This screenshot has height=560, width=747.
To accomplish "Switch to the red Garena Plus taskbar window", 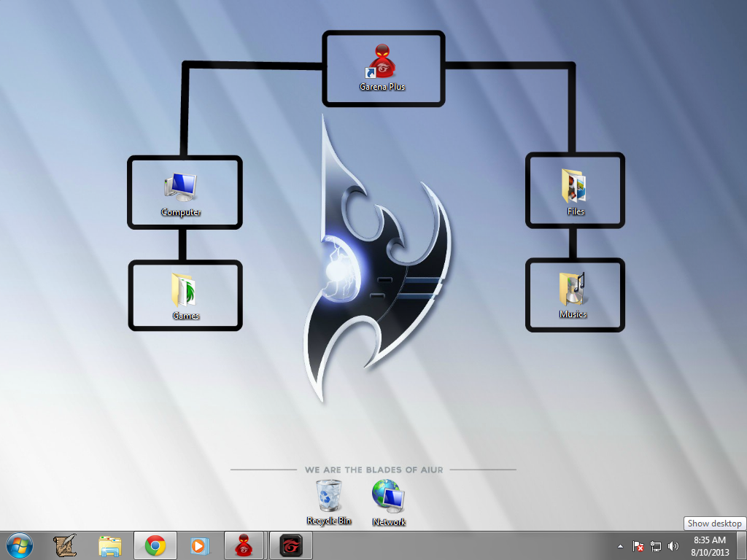I will [244, 545].
